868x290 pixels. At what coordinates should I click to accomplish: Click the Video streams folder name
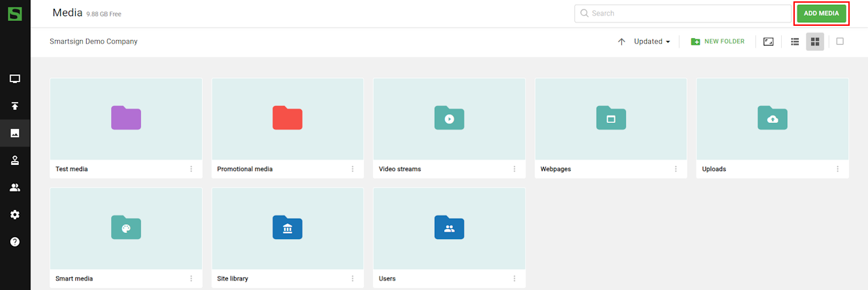click(x=400, y=169)
